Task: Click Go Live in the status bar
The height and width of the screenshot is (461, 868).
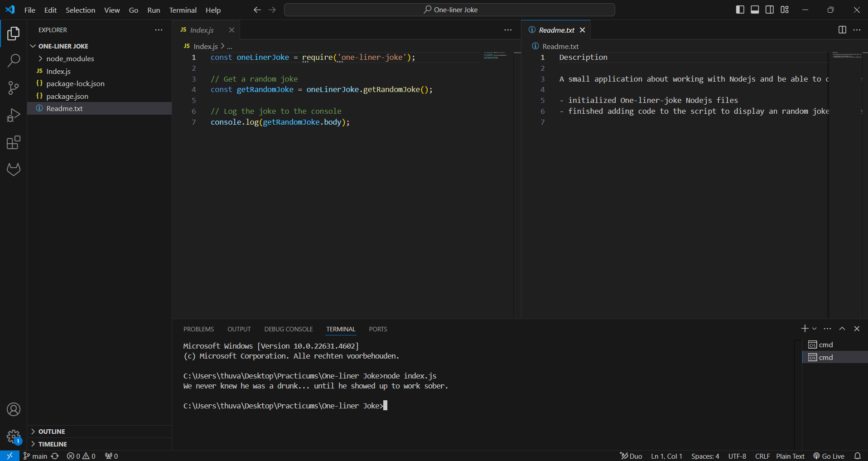Action: 829,456
